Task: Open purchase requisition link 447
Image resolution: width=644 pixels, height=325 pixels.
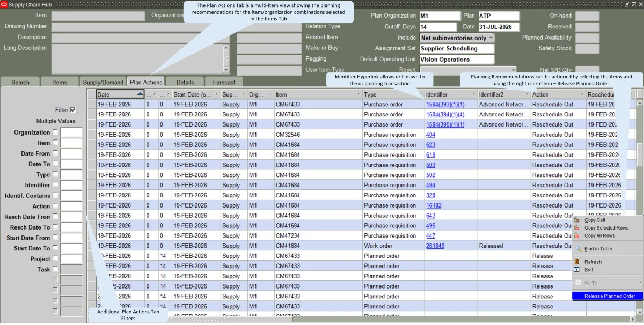Action: [430, 235]
